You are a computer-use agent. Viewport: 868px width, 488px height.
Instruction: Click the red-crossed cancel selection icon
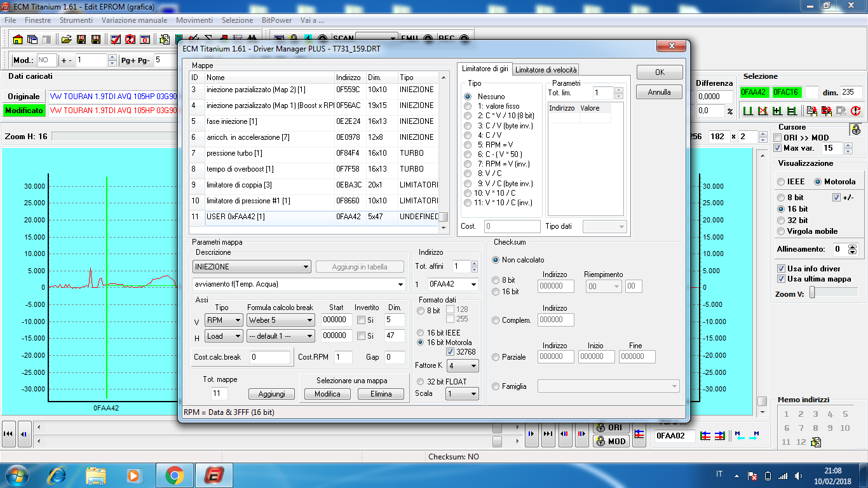click(763, 111)
